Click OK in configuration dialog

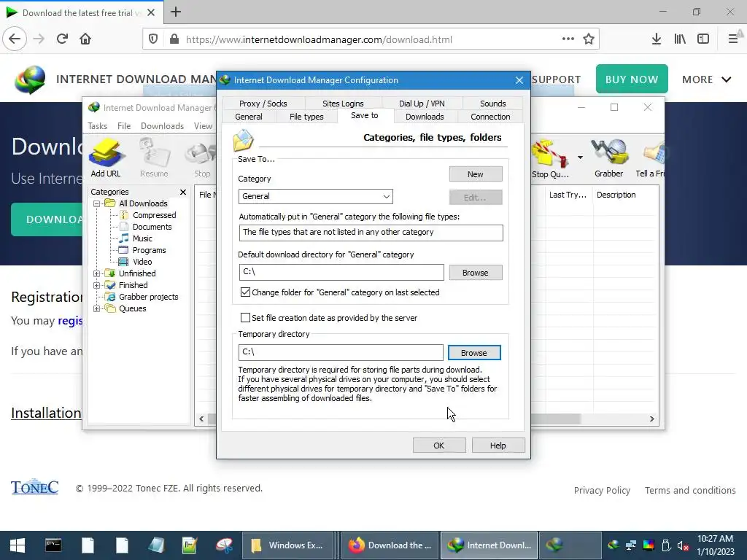[x=438, y=446]
